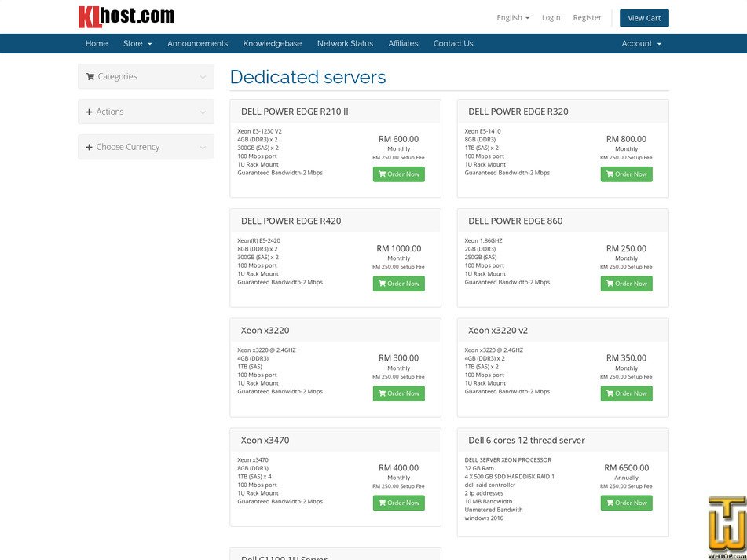The width and height of the screenshot is (747, 560).
Task: Open the Affiliates page
Action: [403, 43]
